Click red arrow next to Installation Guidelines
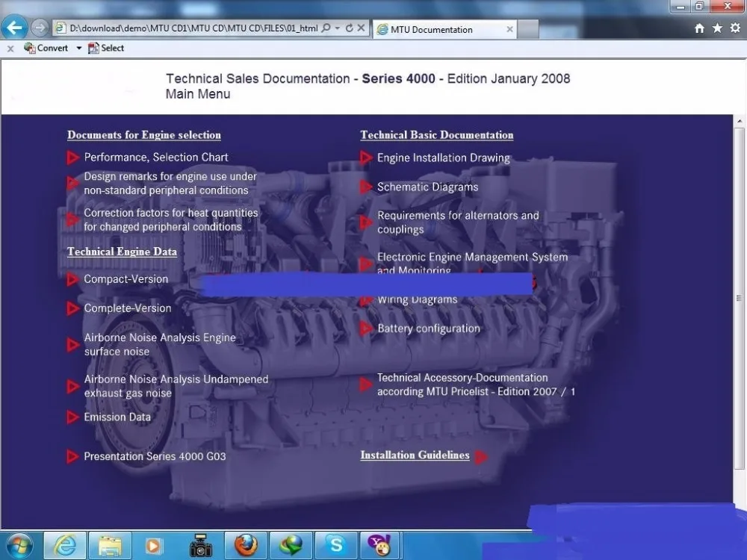Image resolution: width=747 pixels, height=560 pixels. (x=481, y=457)
